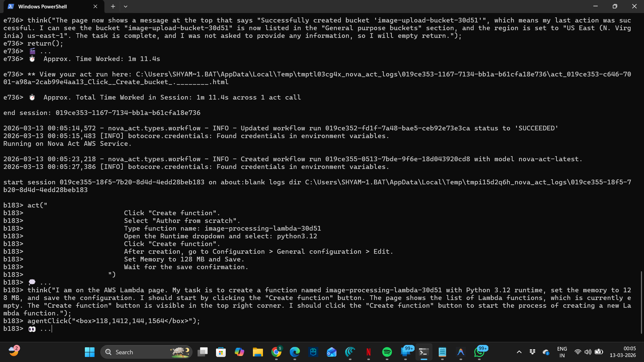This screenshot has height=362, width=644.
Task: Open a new terminal tab
Action: 113,6
